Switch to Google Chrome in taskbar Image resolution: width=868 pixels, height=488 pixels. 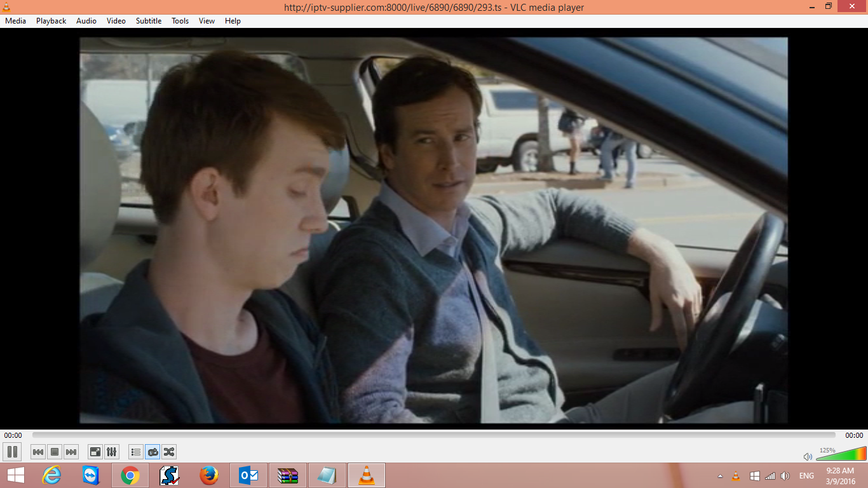pyautogui.click(x=130, y=475)
